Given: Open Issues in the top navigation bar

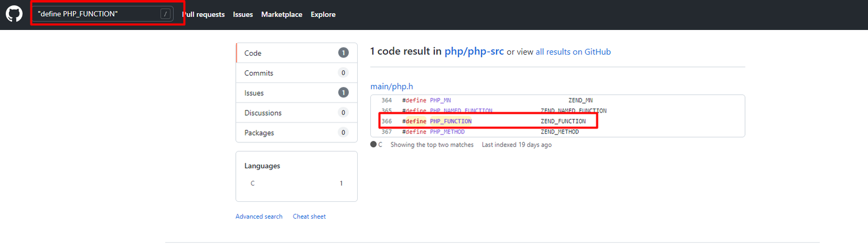Looking at the screenshot, I should click(243, 15).
